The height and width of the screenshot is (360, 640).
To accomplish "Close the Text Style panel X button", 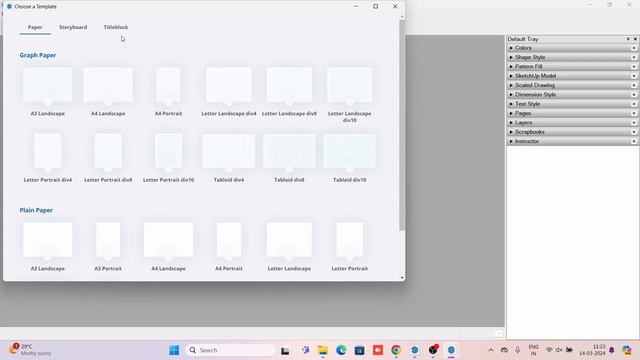I will [x=634, y=104].
